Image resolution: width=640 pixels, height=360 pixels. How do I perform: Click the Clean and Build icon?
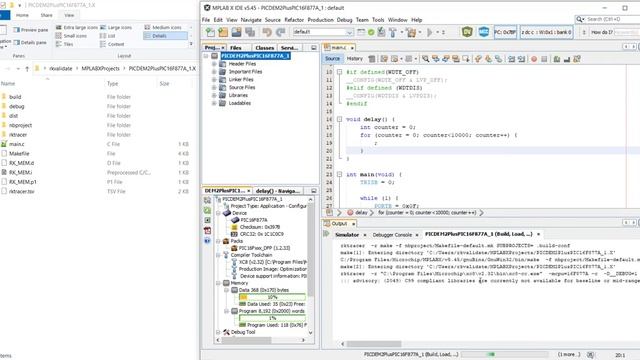click(x=411, y=32)
